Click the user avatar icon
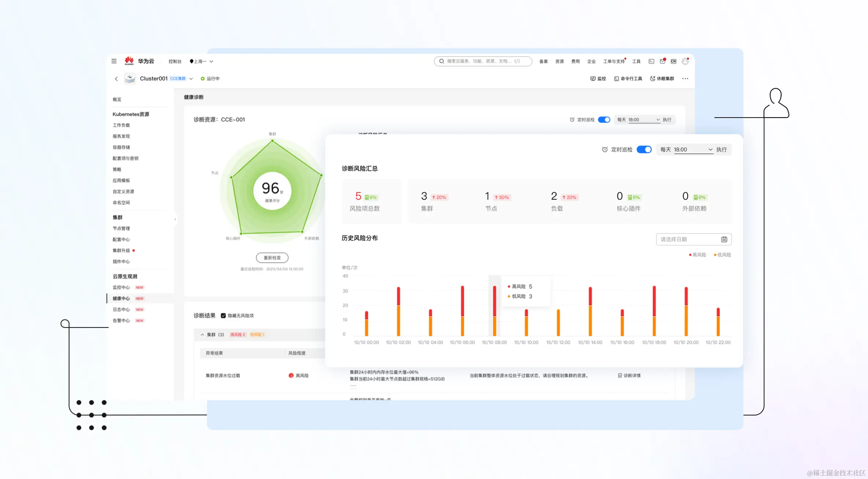 (x=685, y=61)
